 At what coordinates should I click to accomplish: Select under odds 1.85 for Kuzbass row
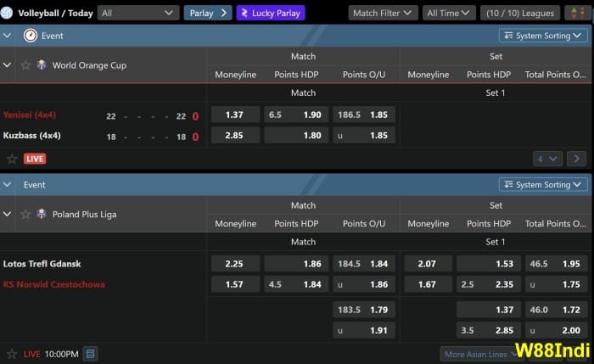(x=364, y=135)
